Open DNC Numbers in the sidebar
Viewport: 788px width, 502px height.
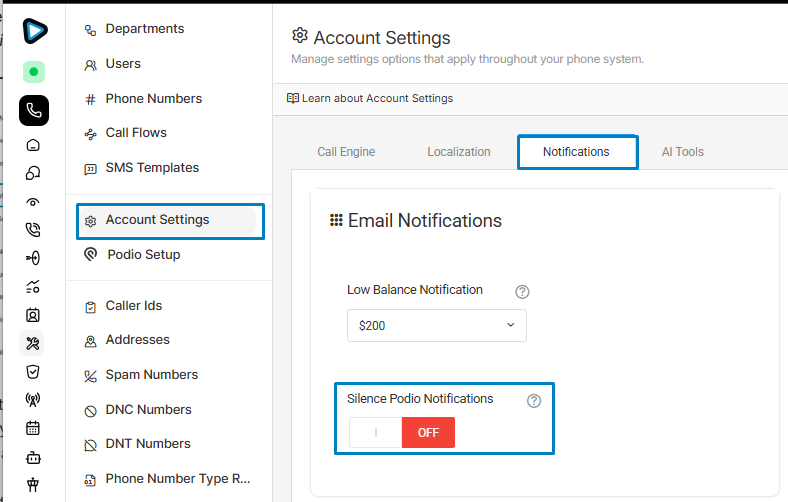click(x=148, y=410)
